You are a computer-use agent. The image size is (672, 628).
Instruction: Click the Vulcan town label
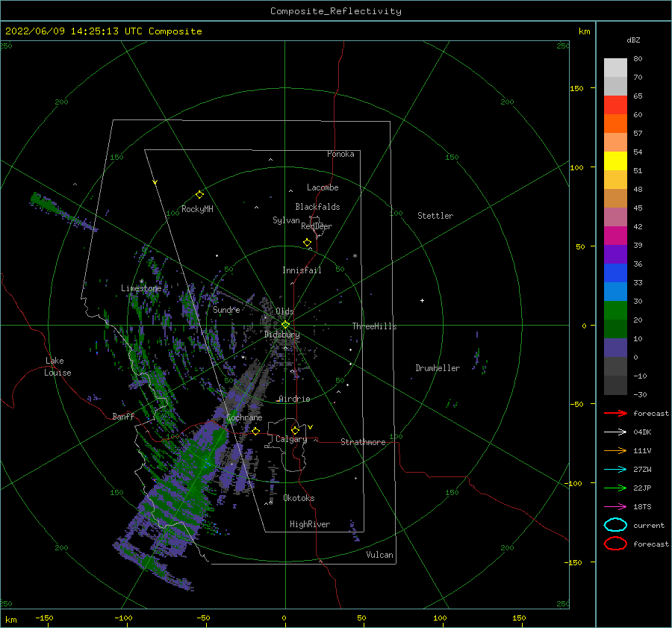click(x=379, y=555)
